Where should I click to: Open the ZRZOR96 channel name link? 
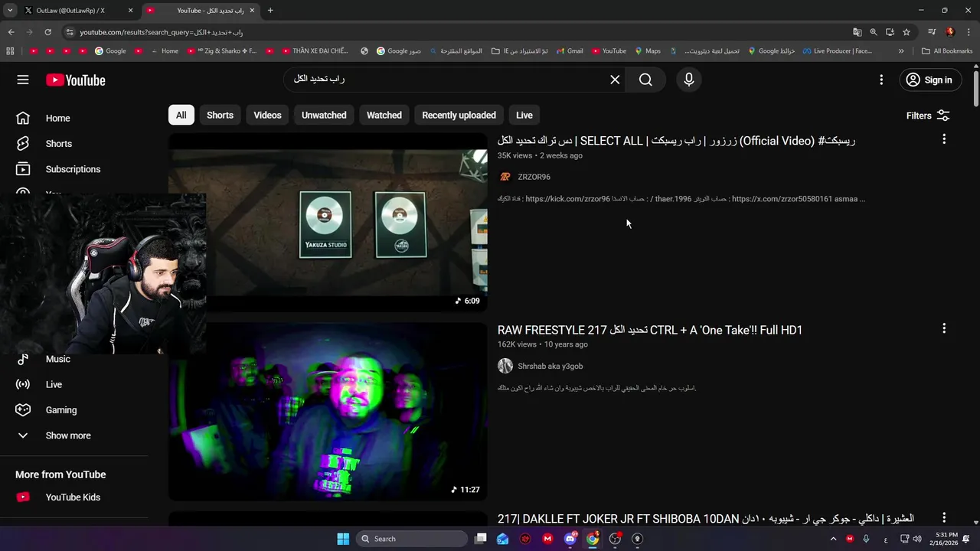534,177
